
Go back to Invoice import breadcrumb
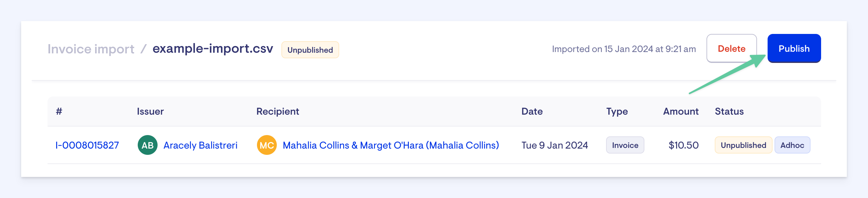tap(90, 49)
